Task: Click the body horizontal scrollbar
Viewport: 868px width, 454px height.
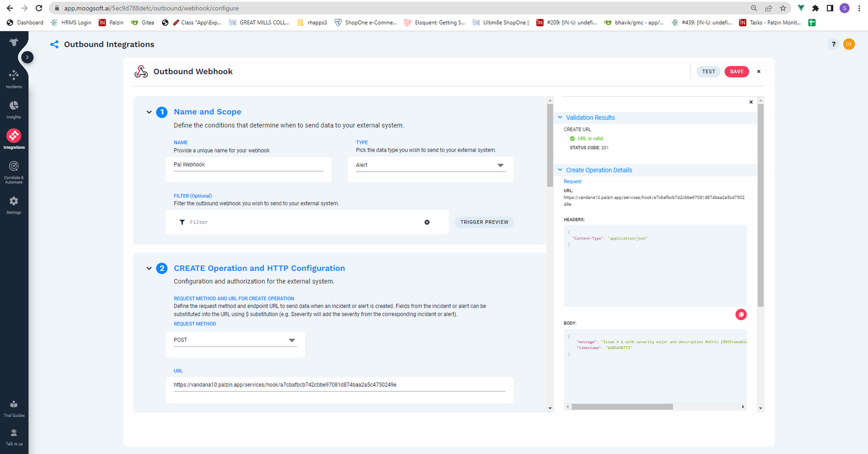Action: point(622,407)
